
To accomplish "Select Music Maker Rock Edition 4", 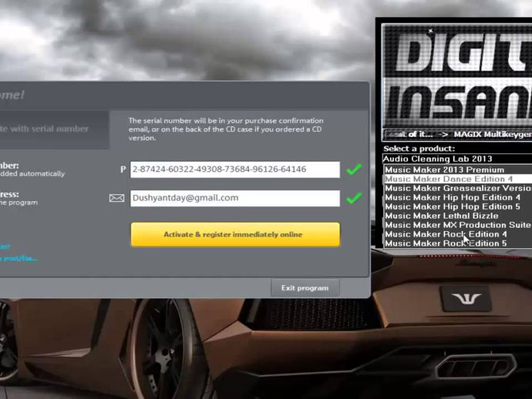I will tap(458, 234).
